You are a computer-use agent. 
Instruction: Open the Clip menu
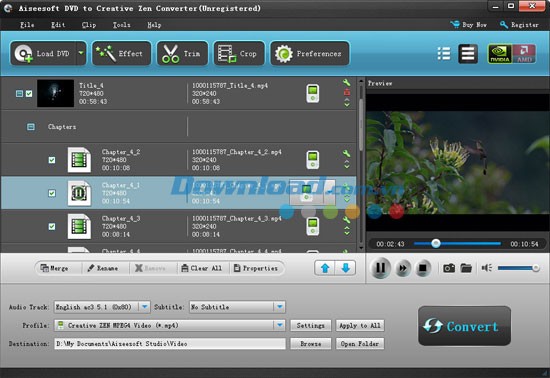89,25
